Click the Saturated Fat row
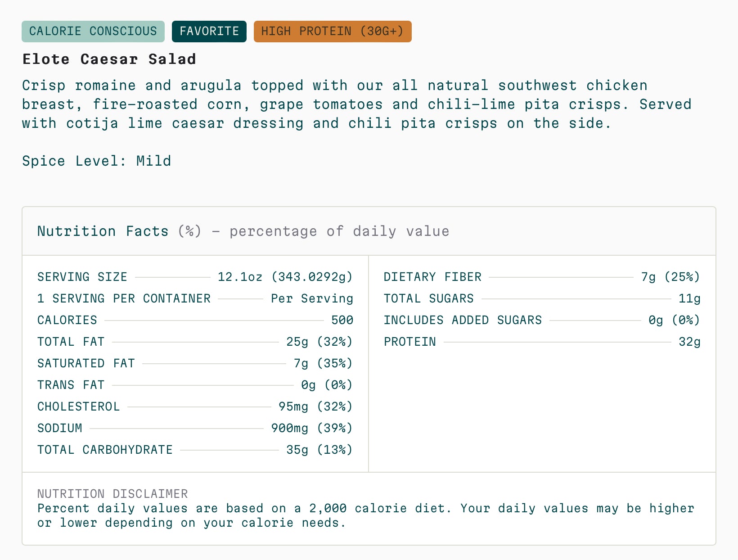The image size is (738, 560). pos(195,363)
